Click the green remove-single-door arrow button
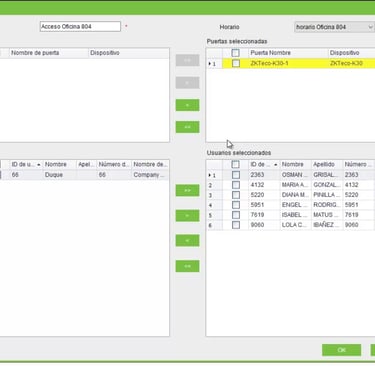Image resolution: width=375 pixels, height=366 pixels. click(x=187, y=105)
